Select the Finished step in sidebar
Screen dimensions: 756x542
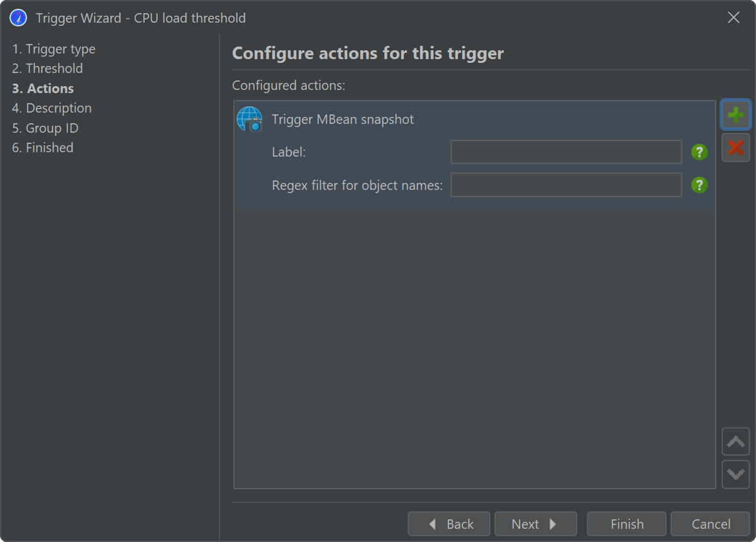(43, 148)
